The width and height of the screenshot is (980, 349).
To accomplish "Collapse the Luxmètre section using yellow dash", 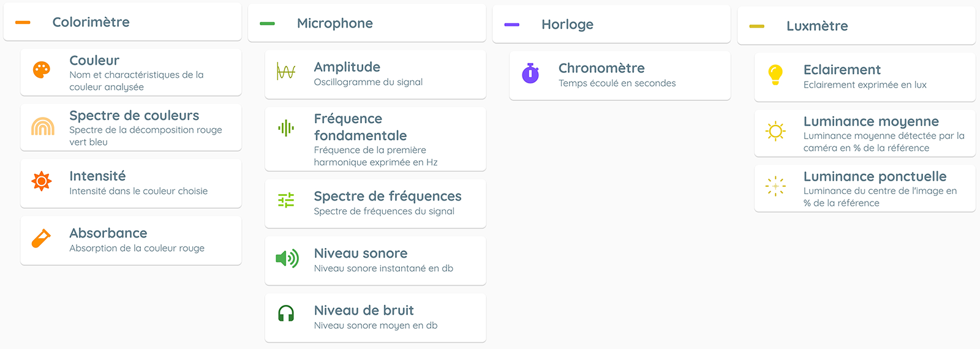I will coord(757,26).
